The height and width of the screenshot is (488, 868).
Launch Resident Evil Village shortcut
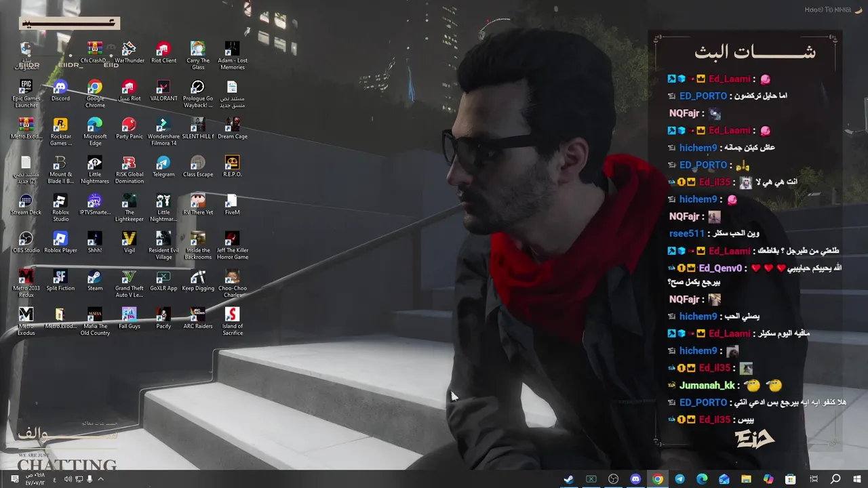(163, 245)
